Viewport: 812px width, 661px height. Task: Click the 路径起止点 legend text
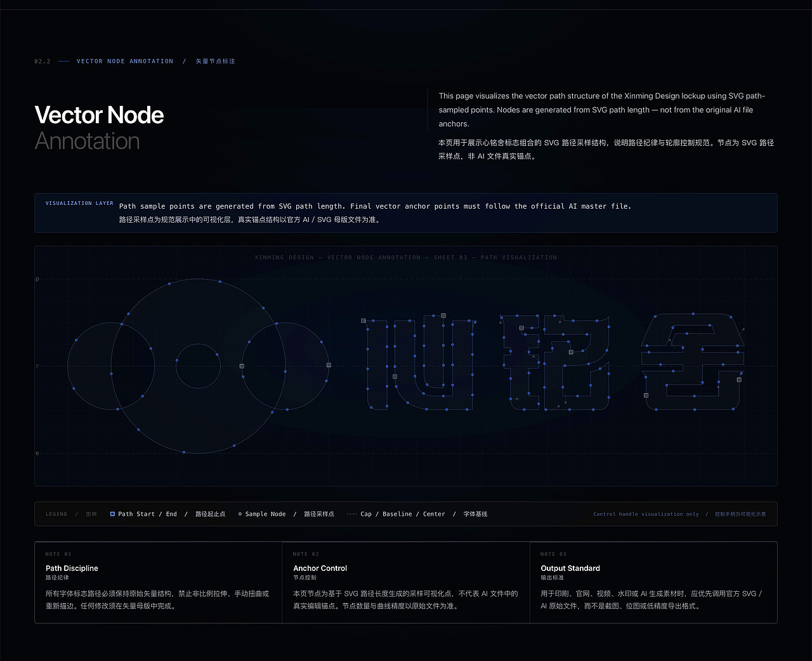click(x=211, y=514)
